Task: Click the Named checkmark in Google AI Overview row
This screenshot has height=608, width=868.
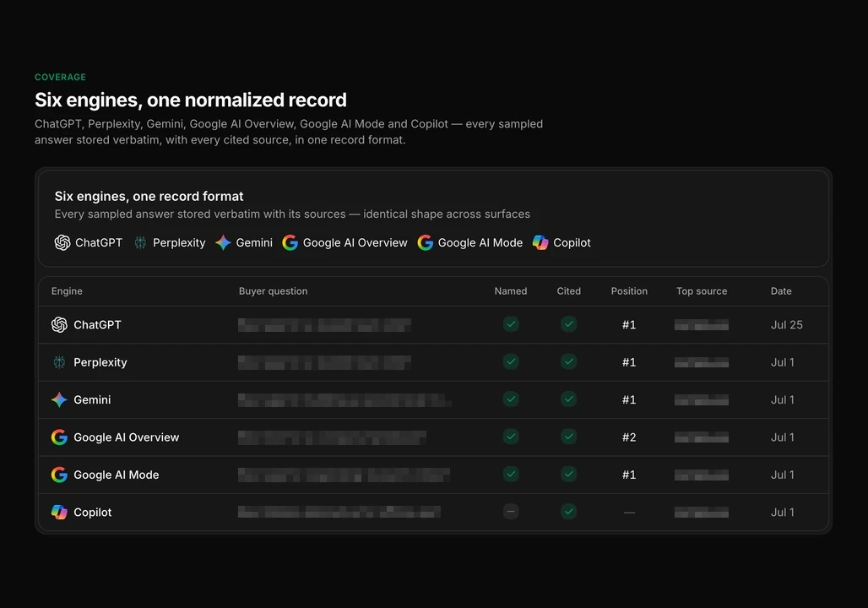Action: 511,437
